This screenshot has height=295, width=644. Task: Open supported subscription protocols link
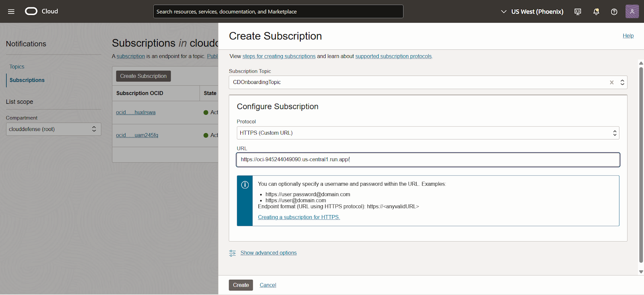393,56
